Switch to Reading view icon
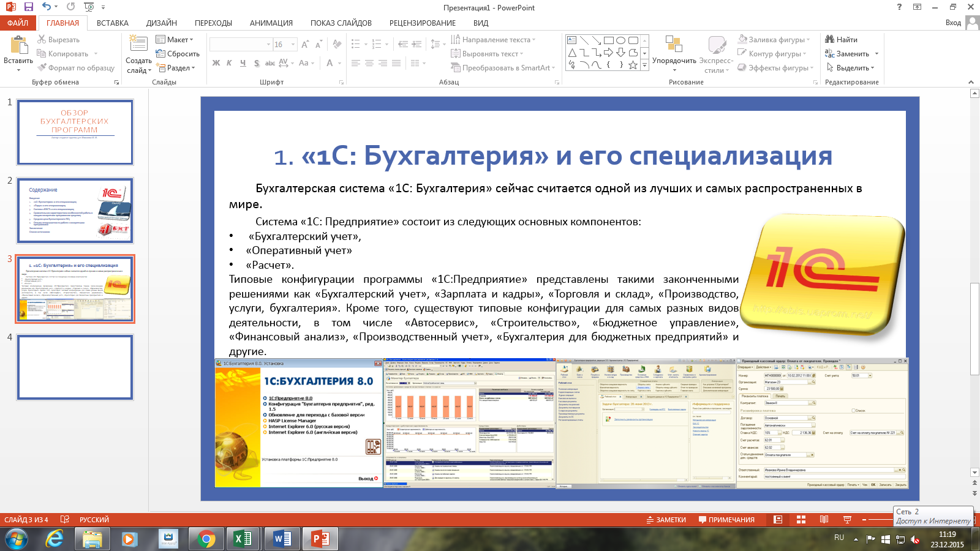The height and width of the screenshot is (551, 980). 824,519
